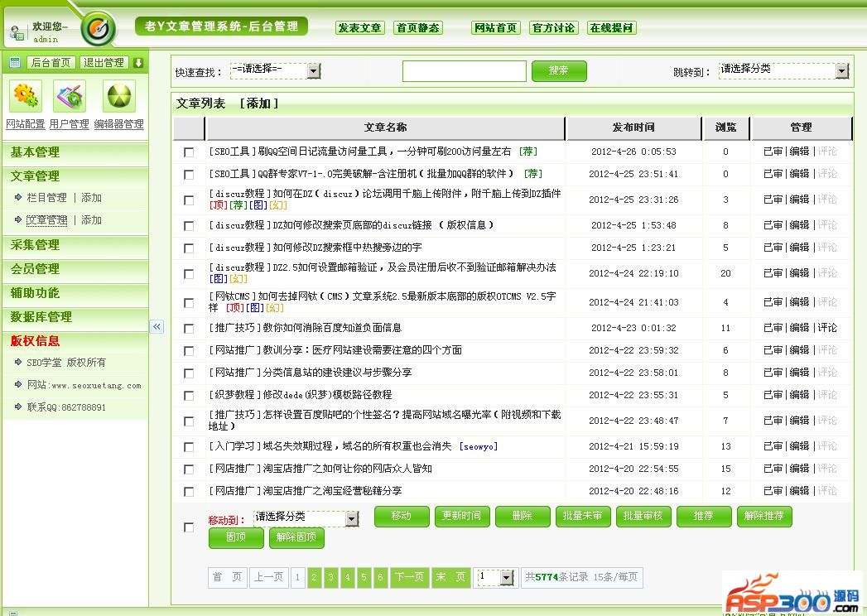Go to page 3 in pagination
The image size is (867, 616).
tap(331, 577)
